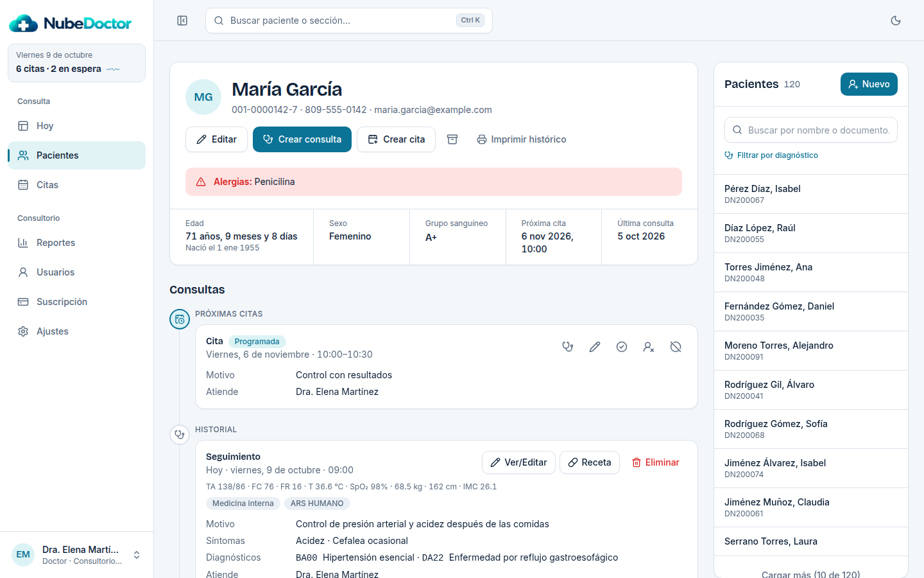Click the pencil icon on the Cita card
This screenshot has width=924, height=578.
tap(595, 347)
